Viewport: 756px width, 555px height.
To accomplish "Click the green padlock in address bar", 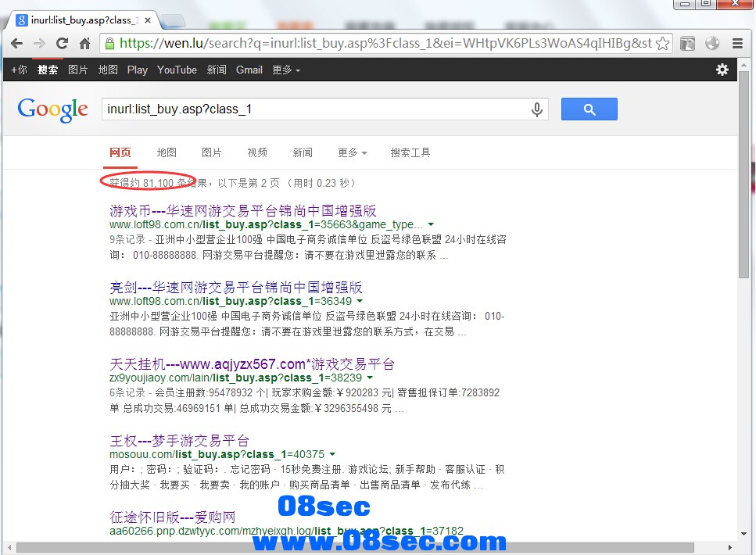I will (110, 44).
